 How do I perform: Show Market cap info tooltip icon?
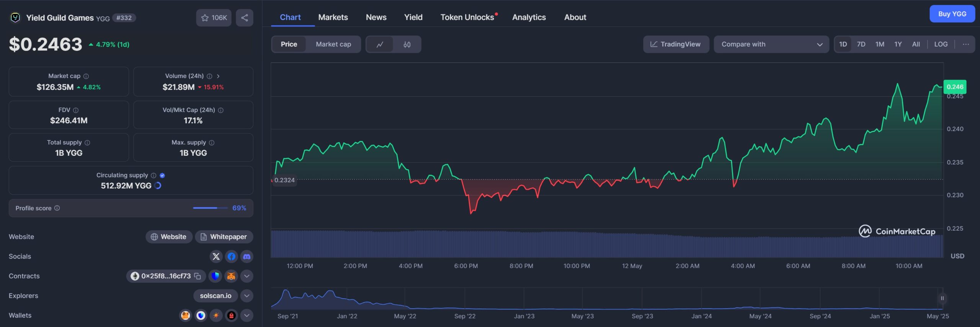coord(86,76)
